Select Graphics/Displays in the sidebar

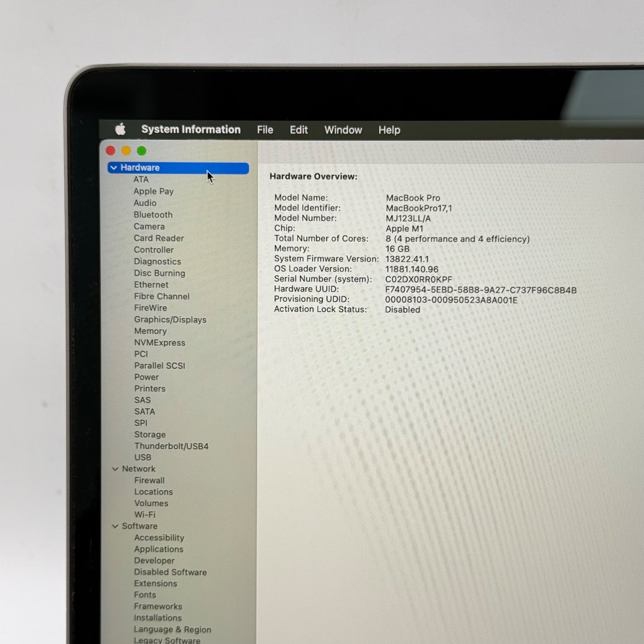tap(170, 320)
